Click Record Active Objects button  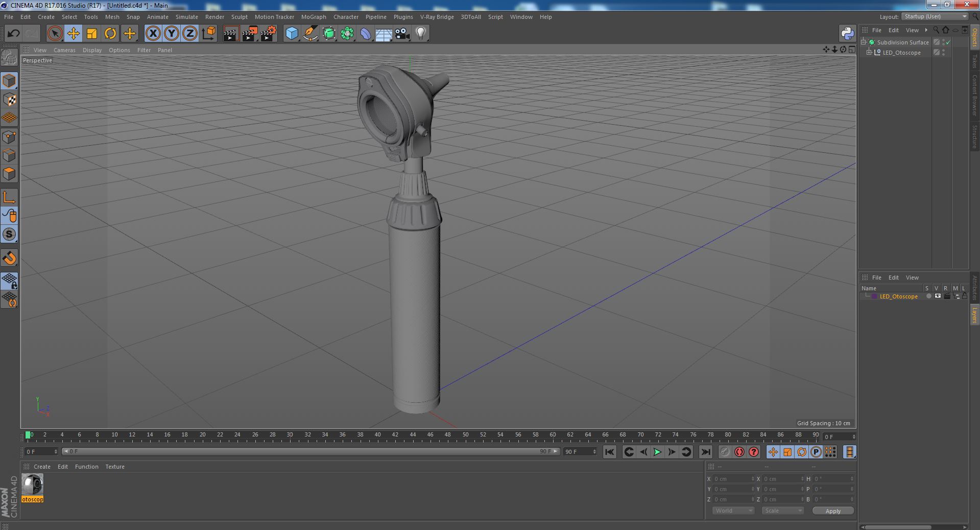725,452
